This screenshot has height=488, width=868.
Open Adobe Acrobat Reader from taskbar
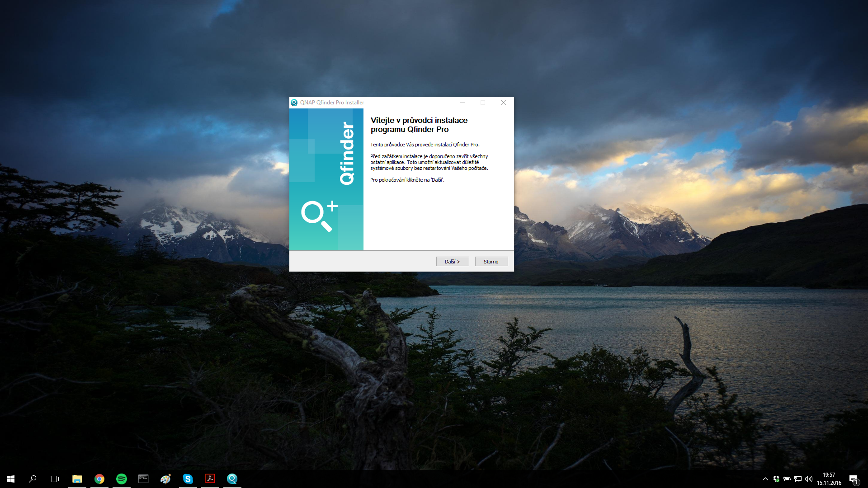click(x=210, y=479)
